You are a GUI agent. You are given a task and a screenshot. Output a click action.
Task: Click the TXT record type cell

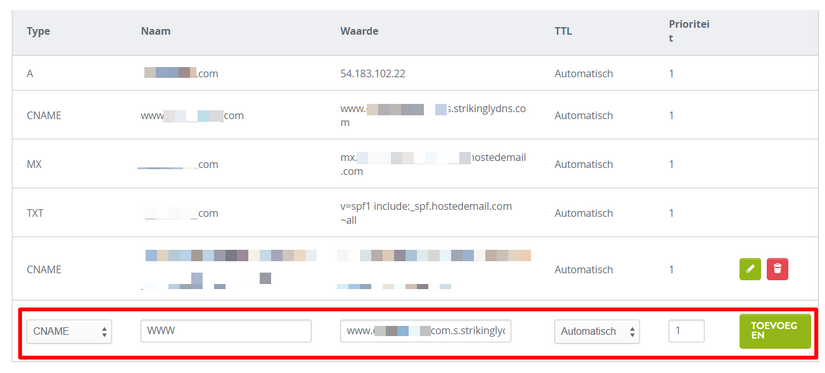[35, 213]
